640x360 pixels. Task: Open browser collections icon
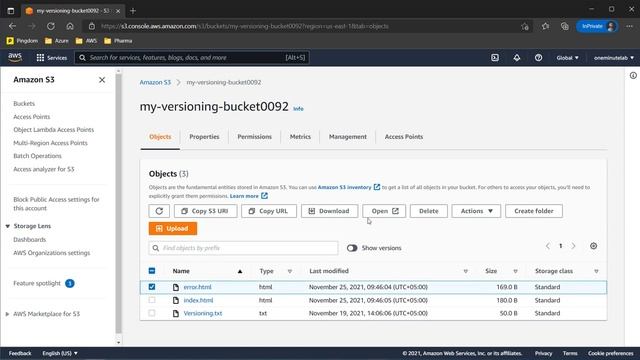[x=564, y=26]
